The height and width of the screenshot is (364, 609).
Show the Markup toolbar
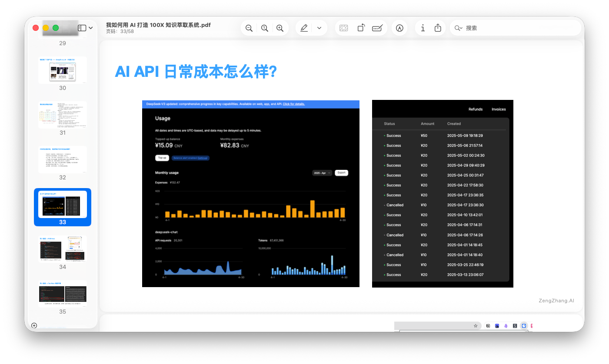399,28
